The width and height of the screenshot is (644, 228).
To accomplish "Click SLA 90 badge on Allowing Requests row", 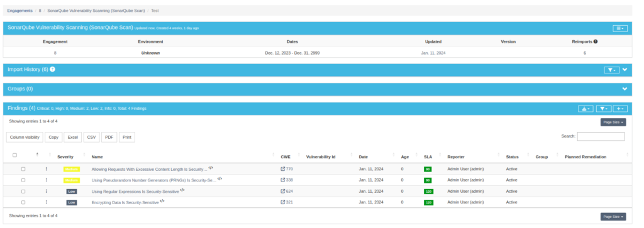I will click(x=428, y=169).
